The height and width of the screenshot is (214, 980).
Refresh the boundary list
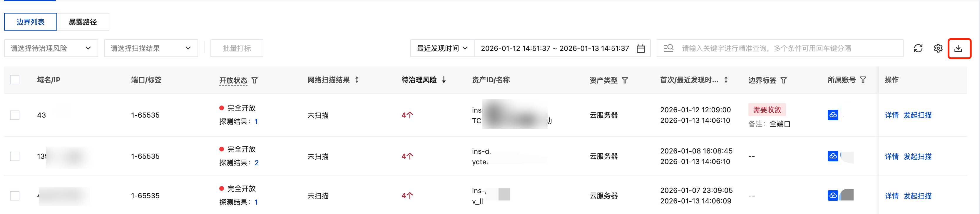click(x=918, y=49)
